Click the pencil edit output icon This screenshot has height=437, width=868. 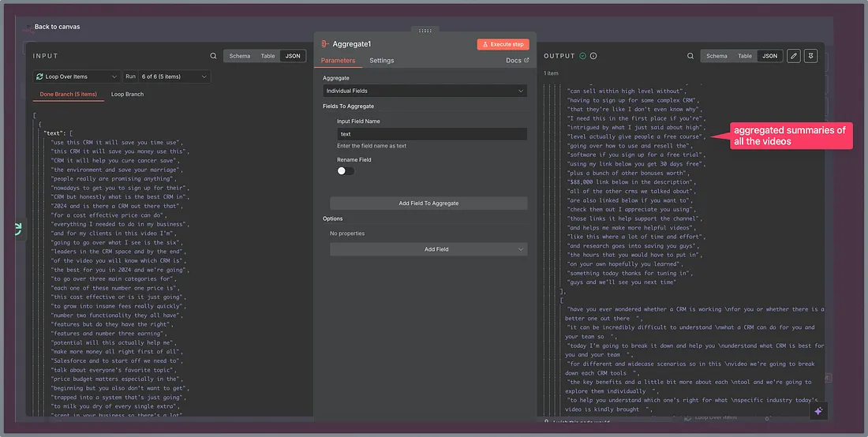[x=794, y=56]
